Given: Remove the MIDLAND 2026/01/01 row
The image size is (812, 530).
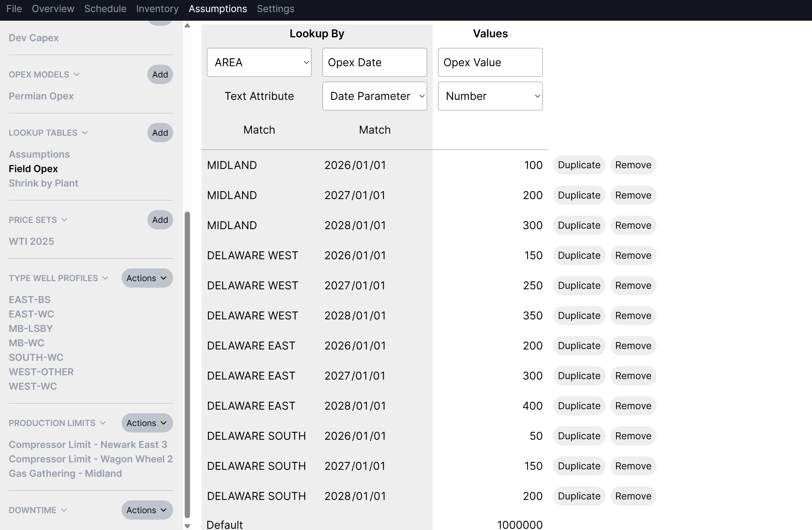Looking at the screenshot, I should [633, 165].
